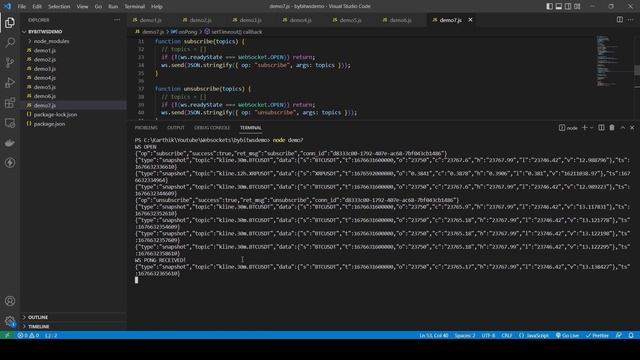This screenshot has height=360, width=640.
Task: Split the terminal pane
Action: click(x=601, y=128)
